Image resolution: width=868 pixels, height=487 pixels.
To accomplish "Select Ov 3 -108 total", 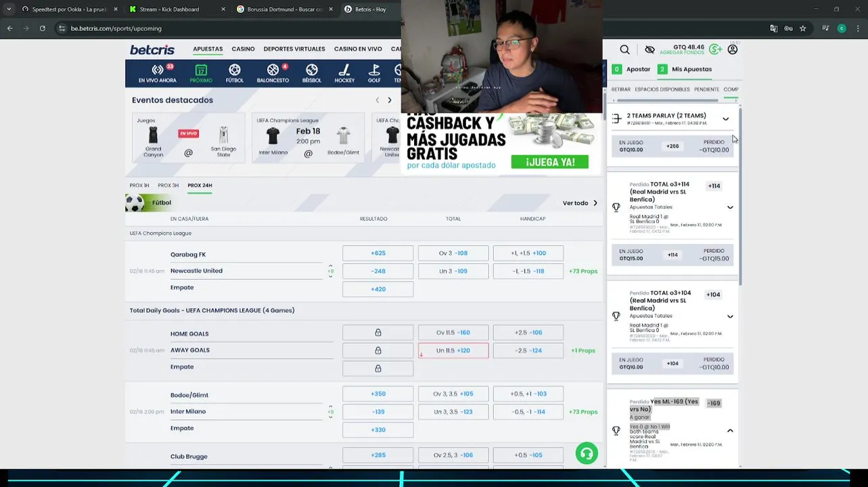I will tap(453, 253).
